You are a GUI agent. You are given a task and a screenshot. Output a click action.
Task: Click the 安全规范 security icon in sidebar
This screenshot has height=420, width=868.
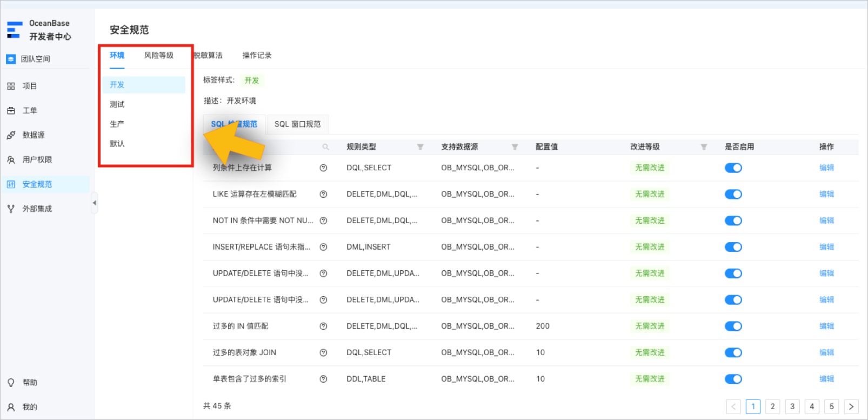tap(11, 184)
